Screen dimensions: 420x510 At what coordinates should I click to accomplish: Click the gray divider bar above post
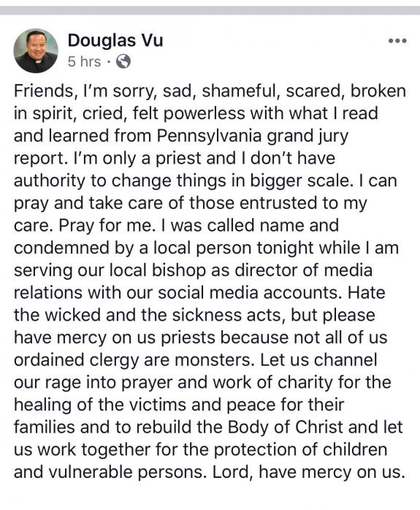pyautogui.click(x=210, y=10)
